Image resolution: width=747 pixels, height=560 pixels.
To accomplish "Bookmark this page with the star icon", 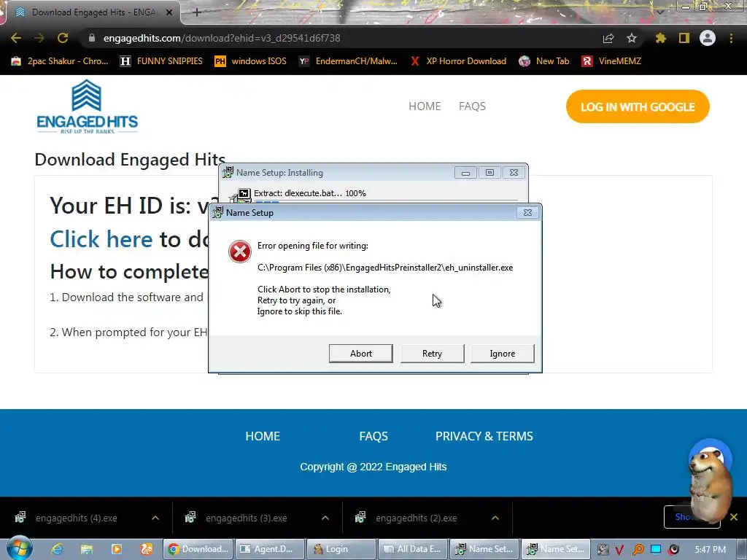I will click(632, 38).
